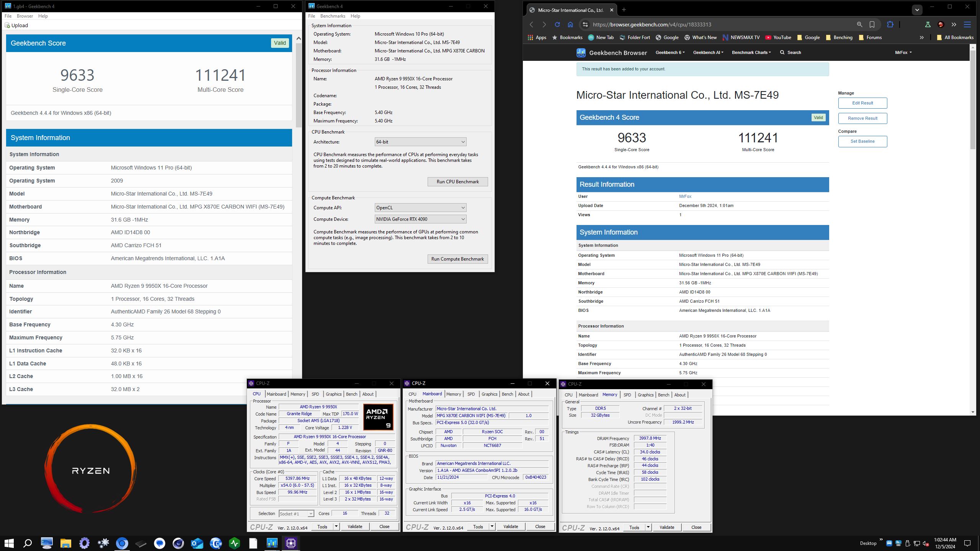Open the YouTube bookmark
Screen dimensions: 980x551
point(778,37)
